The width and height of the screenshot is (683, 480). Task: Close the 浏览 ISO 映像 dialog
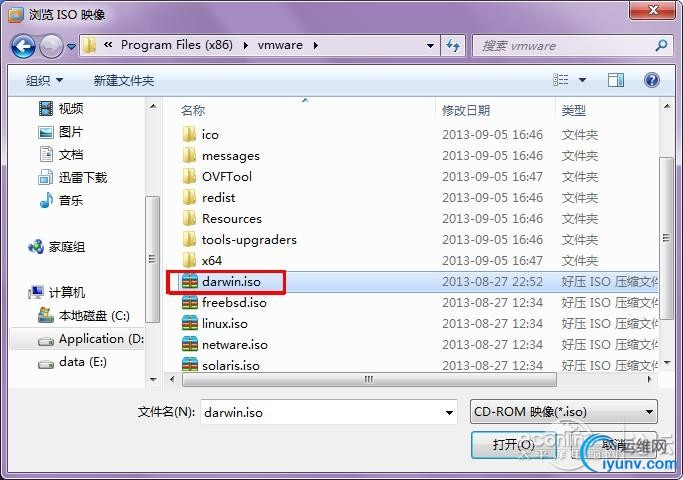point(652,10)
